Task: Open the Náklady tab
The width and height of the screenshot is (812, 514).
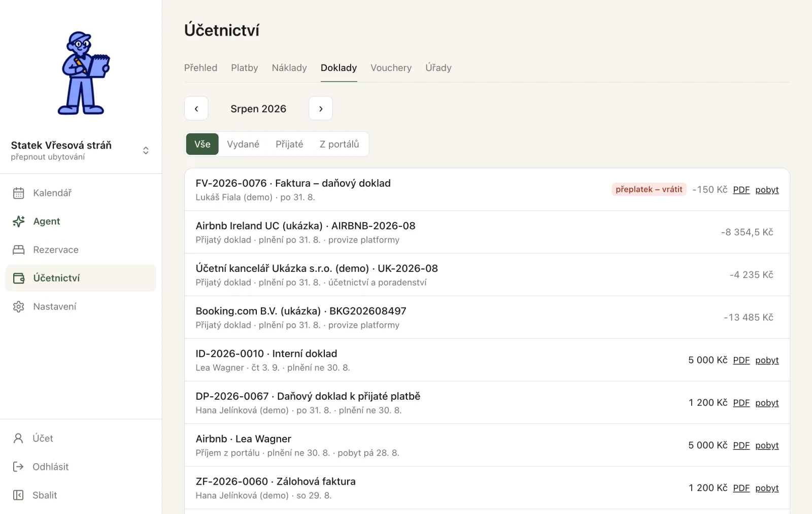Action: click(x=289, y=68)
